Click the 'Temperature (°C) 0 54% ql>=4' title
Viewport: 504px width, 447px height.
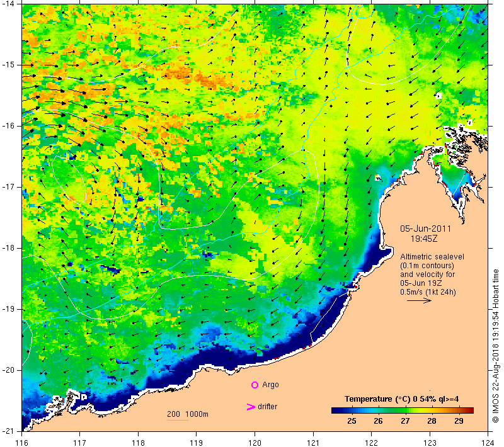click(401, 399)
